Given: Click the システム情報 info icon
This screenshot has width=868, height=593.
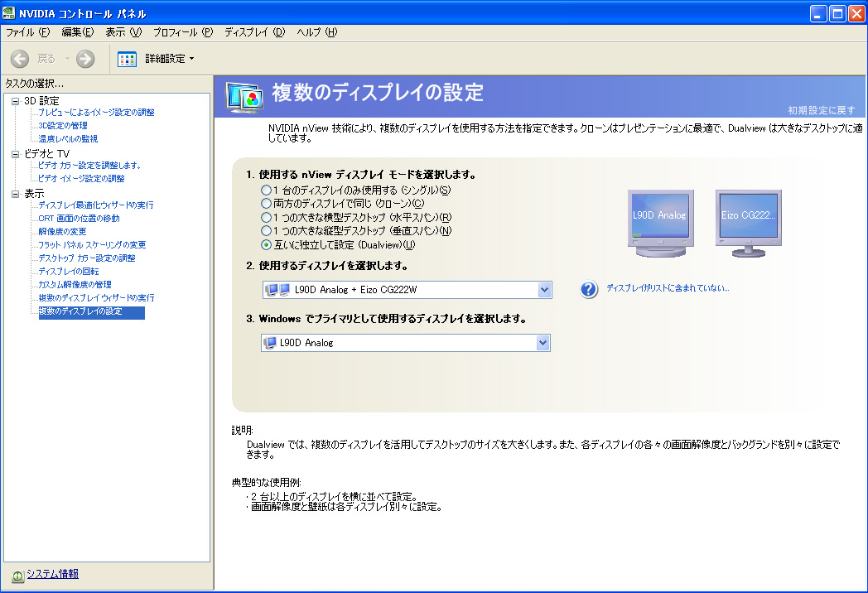Looking at the screenshot, I should point(17,576).
